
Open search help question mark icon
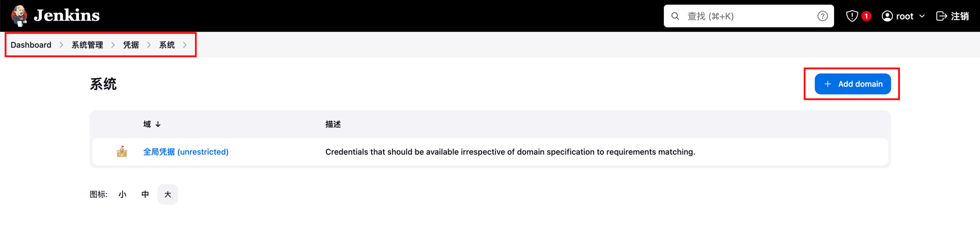(x=822, y=16)
